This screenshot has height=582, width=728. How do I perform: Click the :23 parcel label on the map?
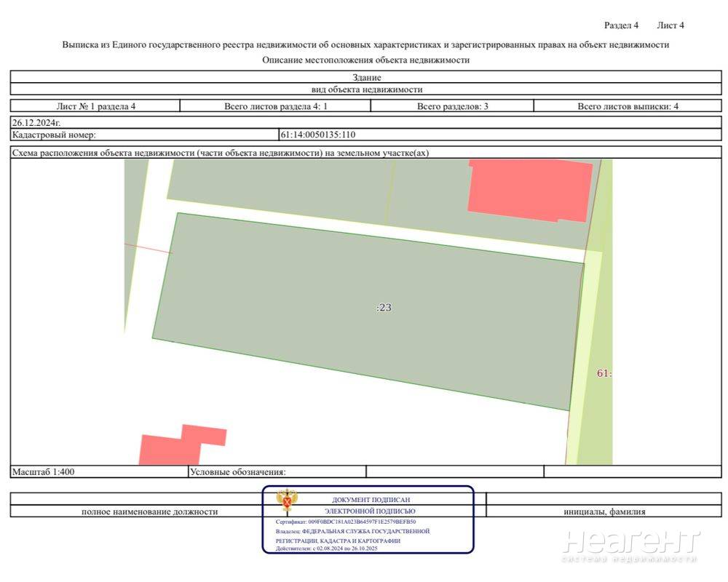[384, 308]
